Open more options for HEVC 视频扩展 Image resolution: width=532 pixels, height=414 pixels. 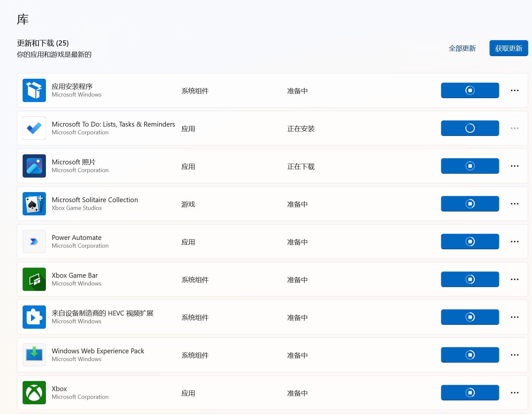[x=515, y=317]
